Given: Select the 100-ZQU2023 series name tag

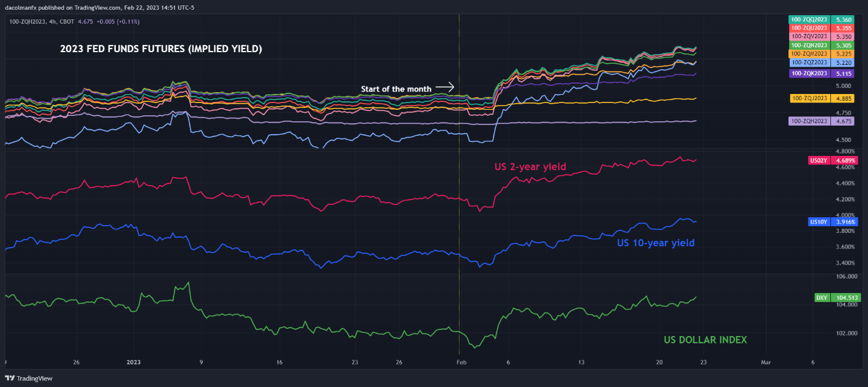Looking at the screenshot, I should click(x=809, y=28).
